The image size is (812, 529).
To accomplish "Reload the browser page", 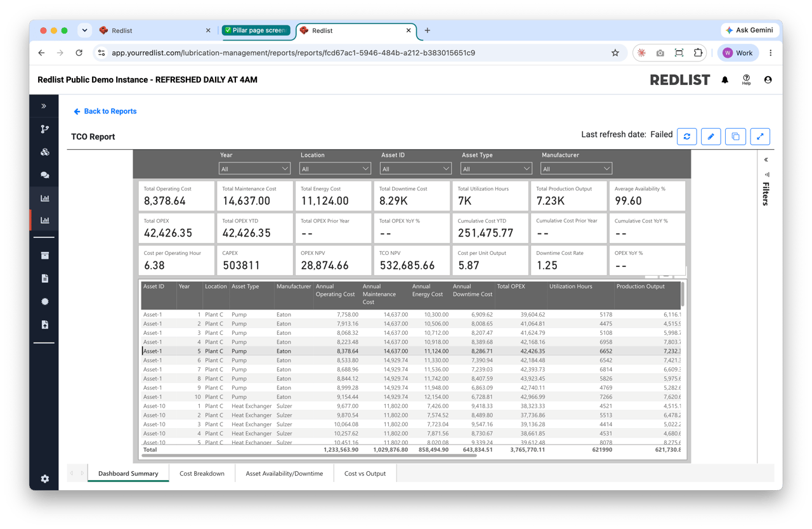I will [79, 53].
